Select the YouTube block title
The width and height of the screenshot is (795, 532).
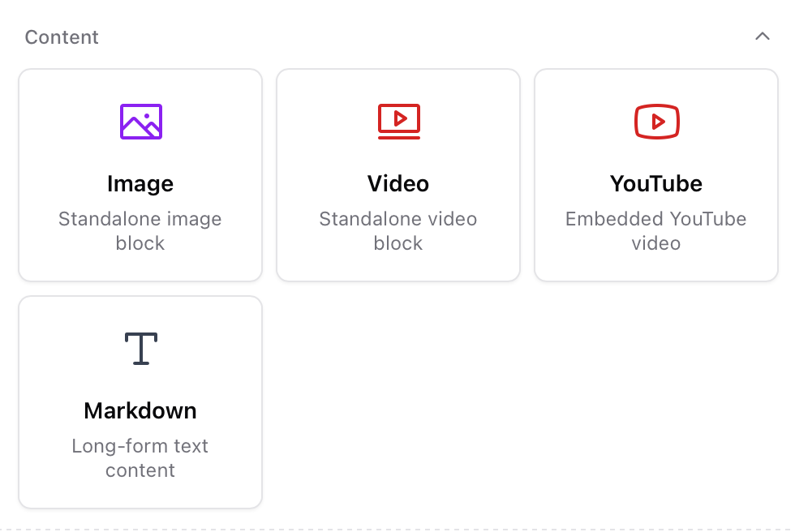656,184
